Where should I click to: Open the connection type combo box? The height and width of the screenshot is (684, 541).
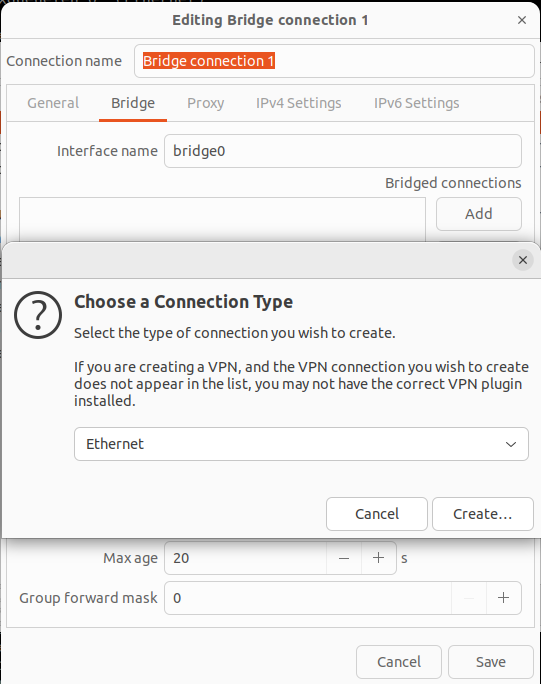coord(301,444)
